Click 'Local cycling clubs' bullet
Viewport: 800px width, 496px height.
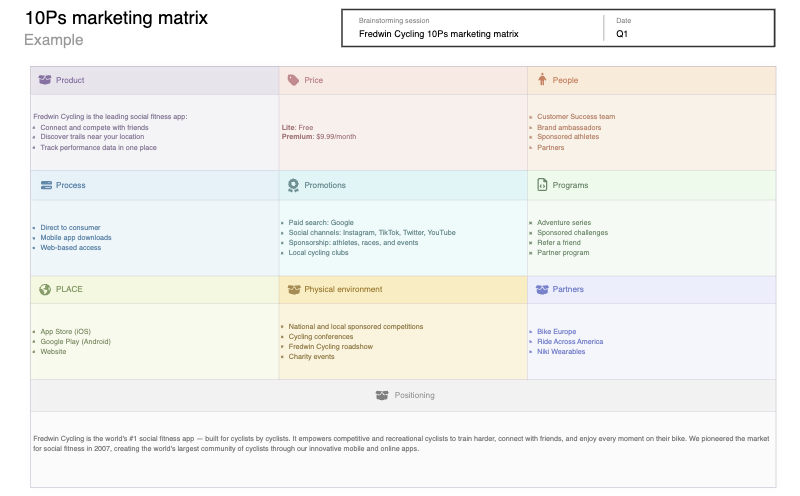(318, 253)
